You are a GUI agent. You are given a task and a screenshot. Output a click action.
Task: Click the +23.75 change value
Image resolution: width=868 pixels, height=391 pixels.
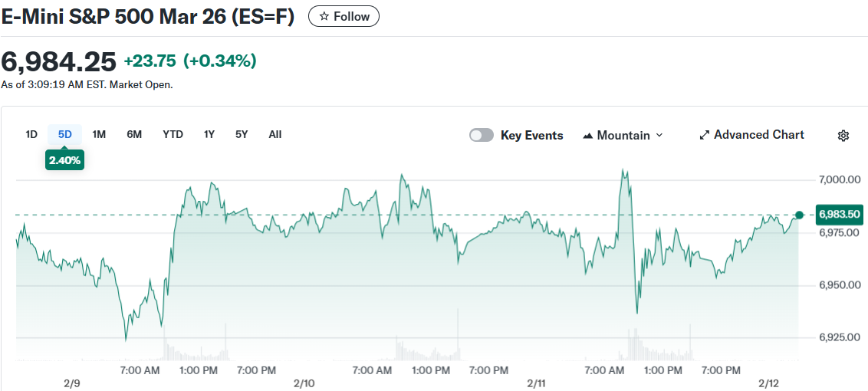point(150,61)
